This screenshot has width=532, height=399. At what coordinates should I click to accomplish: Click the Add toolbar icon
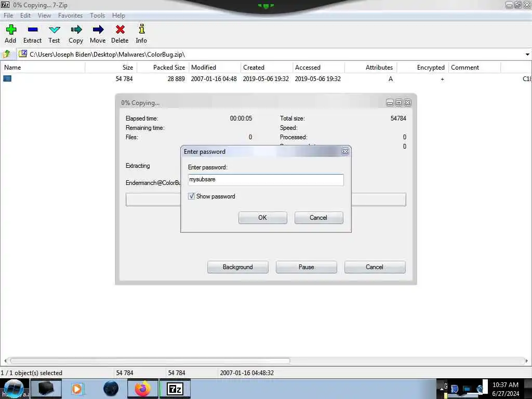11,30
